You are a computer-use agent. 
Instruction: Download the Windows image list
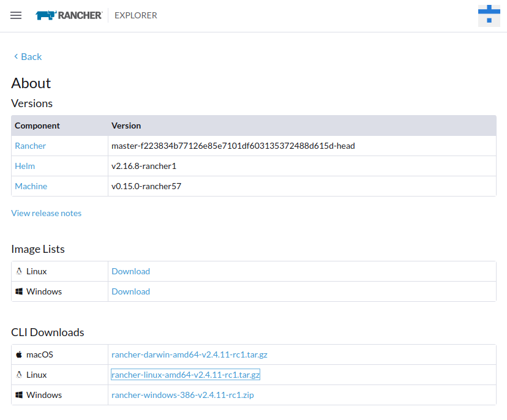point(130,291)
